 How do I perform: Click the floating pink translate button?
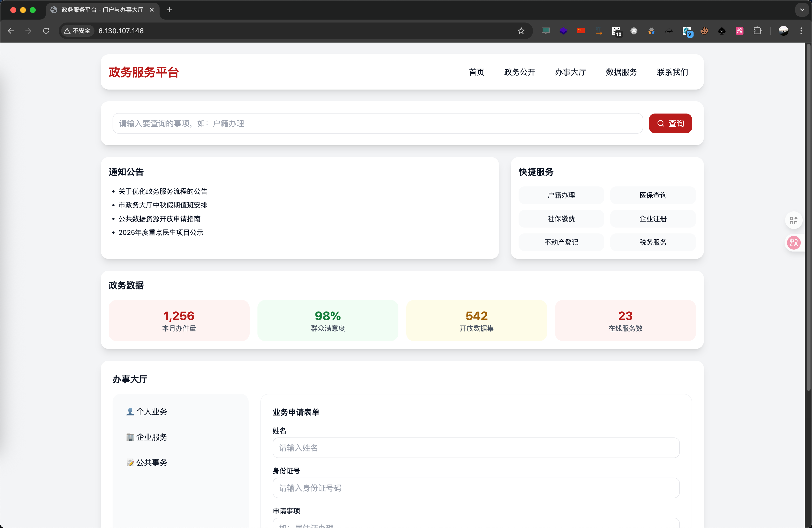[x=794, y=242]
